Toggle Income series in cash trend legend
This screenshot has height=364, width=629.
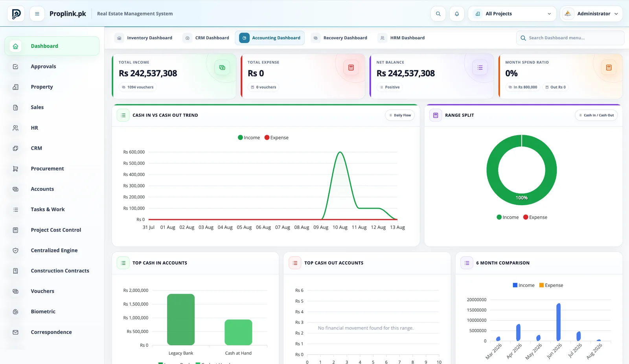[249, 138]
